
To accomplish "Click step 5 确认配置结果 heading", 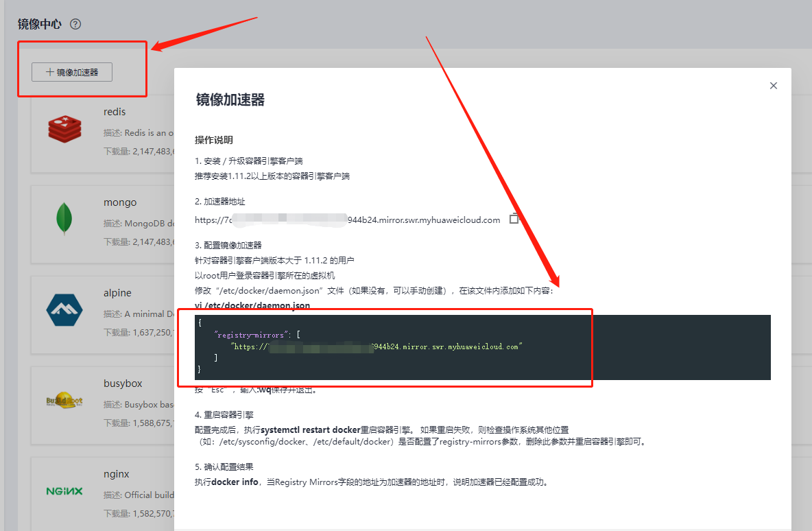I will 224,467.
